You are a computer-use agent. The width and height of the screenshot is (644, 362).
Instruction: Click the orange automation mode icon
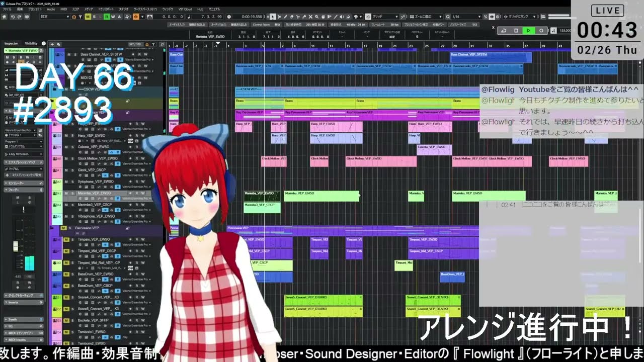136,17
